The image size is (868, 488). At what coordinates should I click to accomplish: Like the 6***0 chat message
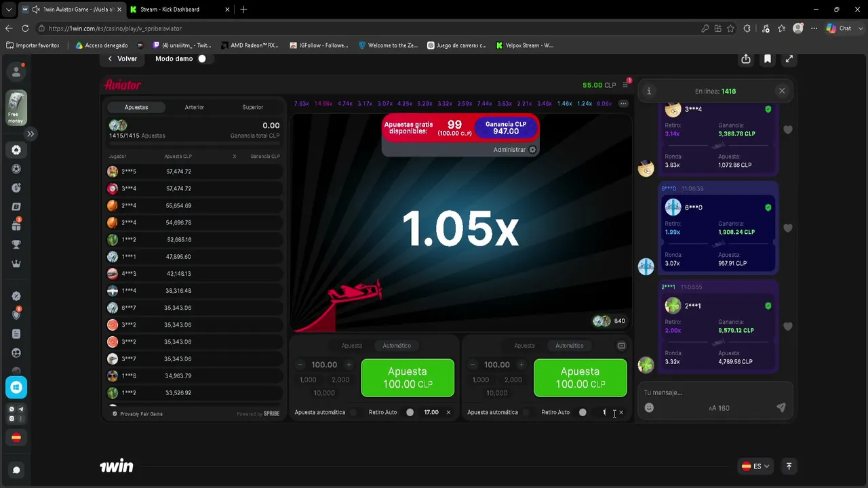tap(788, 228)
